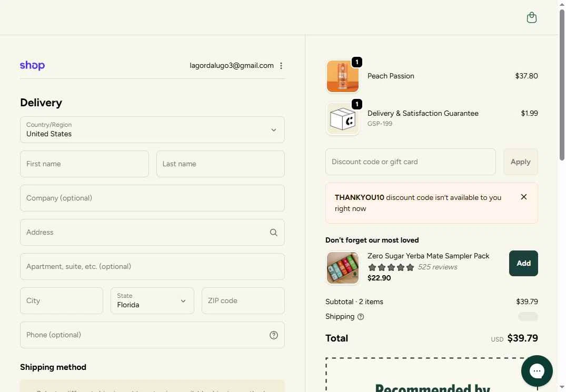Open account options three-dot menu

281,66
